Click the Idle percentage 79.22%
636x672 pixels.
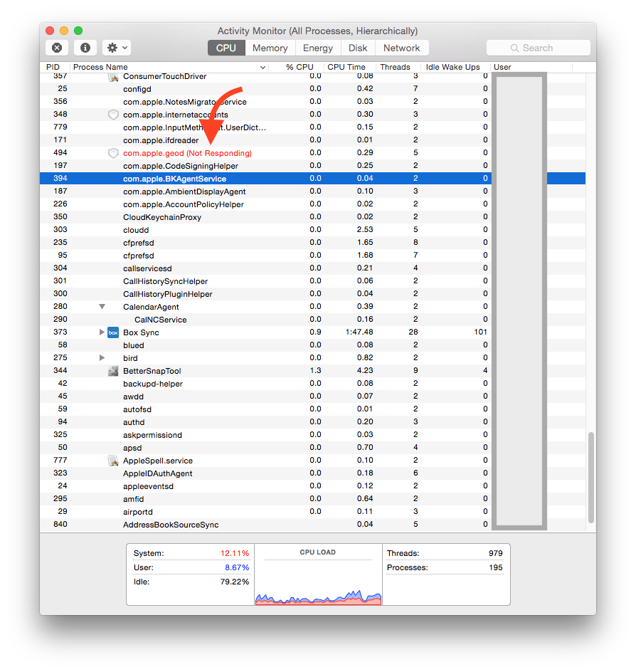tap(235, 582)
